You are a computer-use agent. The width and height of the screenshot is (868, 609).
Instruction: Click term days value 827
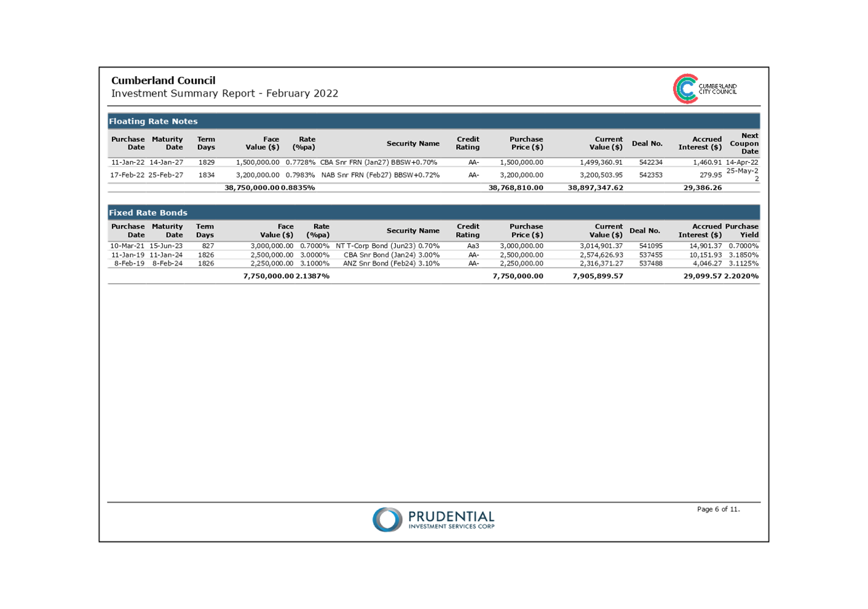208,246
